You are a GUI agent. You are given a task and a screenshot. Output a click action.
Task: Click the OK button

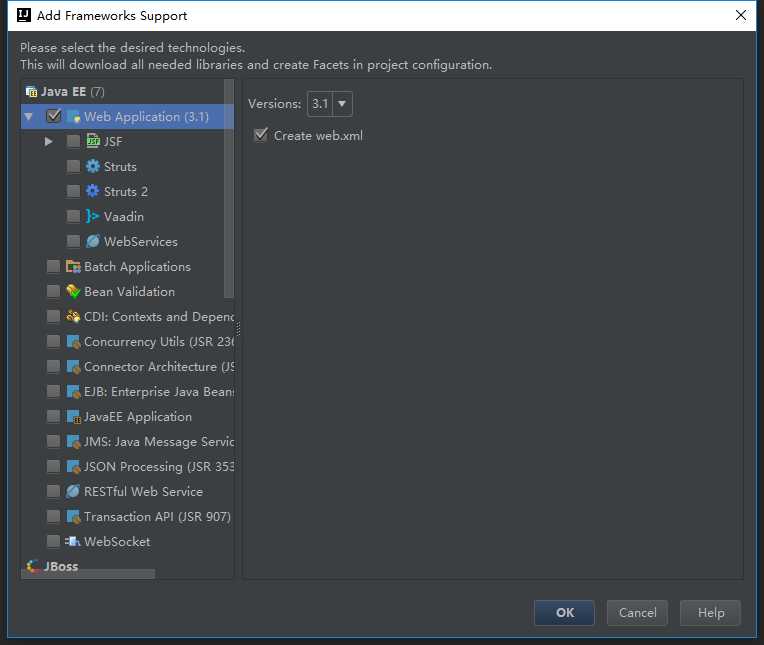click(x=564, y=613)
